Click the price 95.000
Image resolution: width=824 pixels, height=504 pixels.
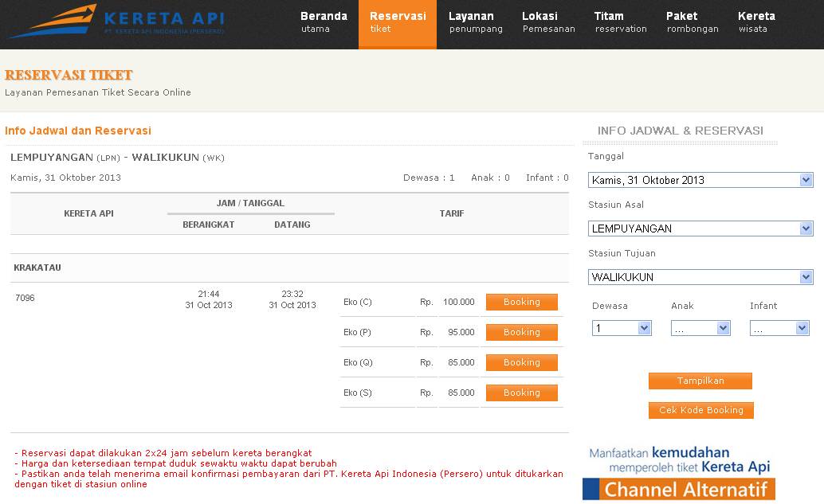tap(461, 332)
